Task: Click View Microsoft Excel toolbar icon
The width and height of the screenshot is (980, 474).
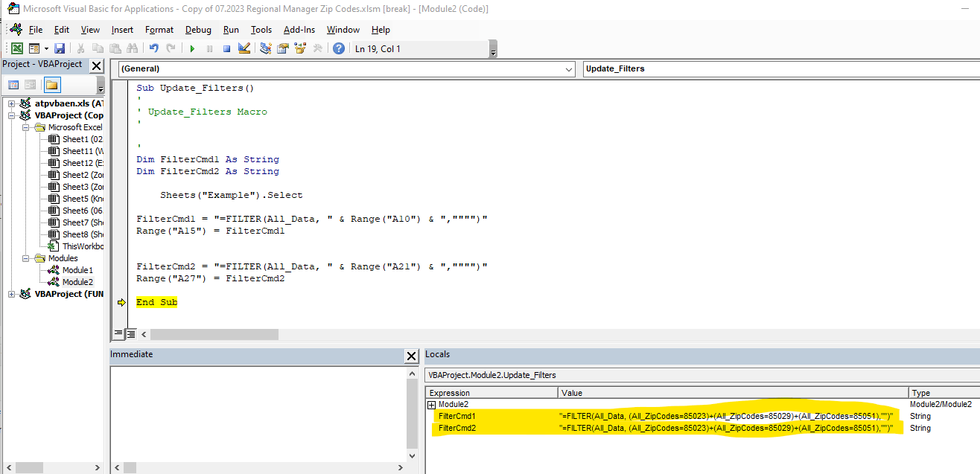Action: (16, 48)
